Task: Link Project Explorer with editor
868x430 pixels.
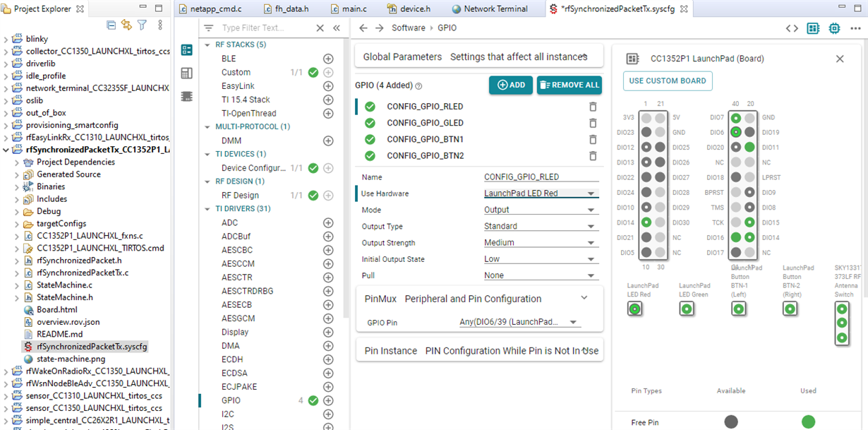Action: click(126, 25)
